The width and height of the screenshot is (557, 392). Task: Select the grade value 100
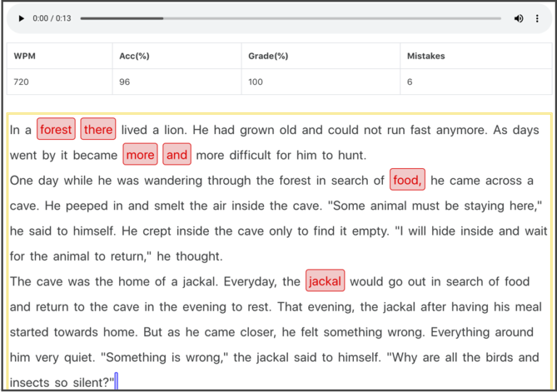pos(255,82)
